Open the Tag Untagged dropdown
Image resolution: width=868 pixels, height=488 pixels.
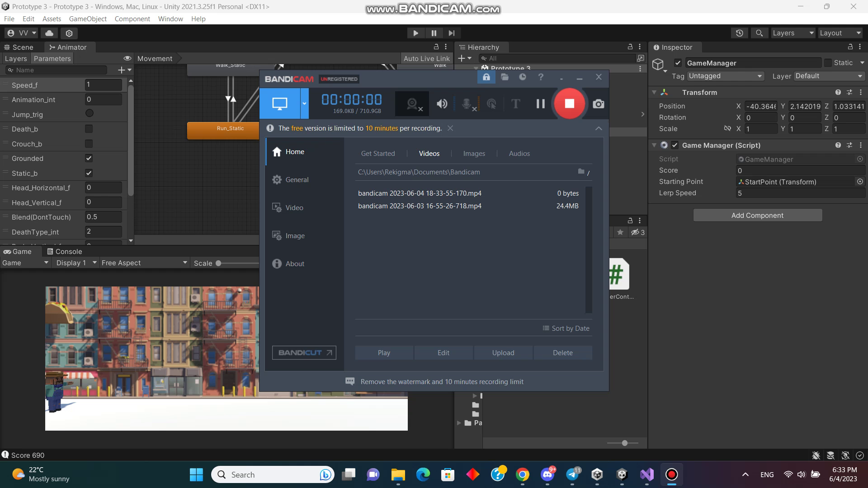(x=726, y=76)
